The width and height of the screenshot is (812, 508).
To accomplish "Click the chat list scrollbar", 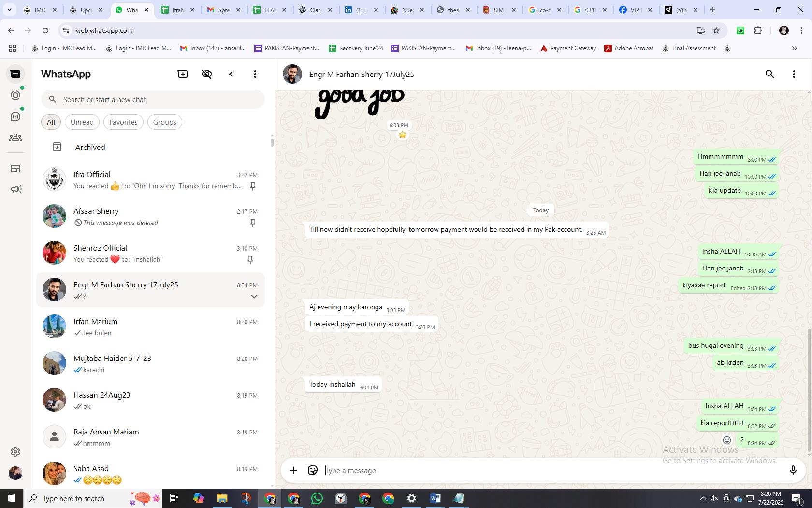I will pos(272,142).
